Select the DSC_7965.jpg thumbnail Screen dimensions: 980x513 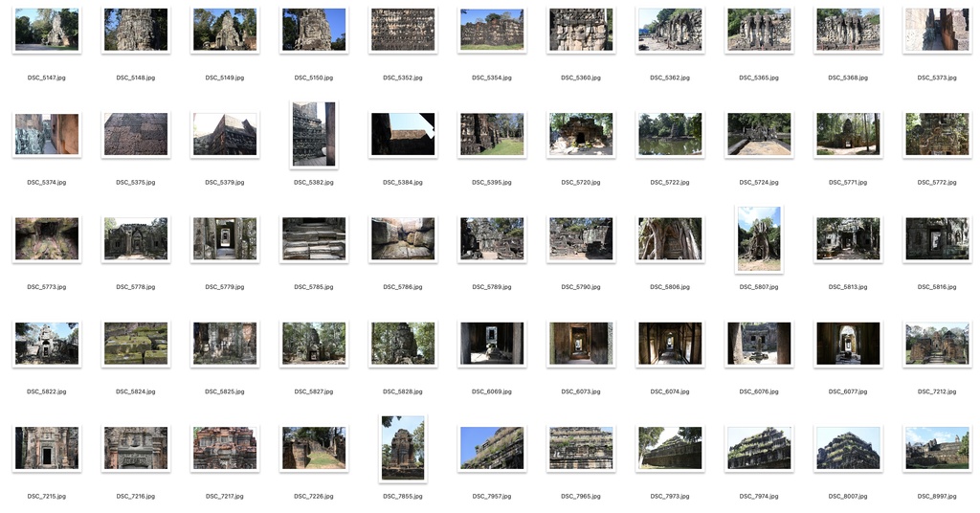tap(581, 448)
